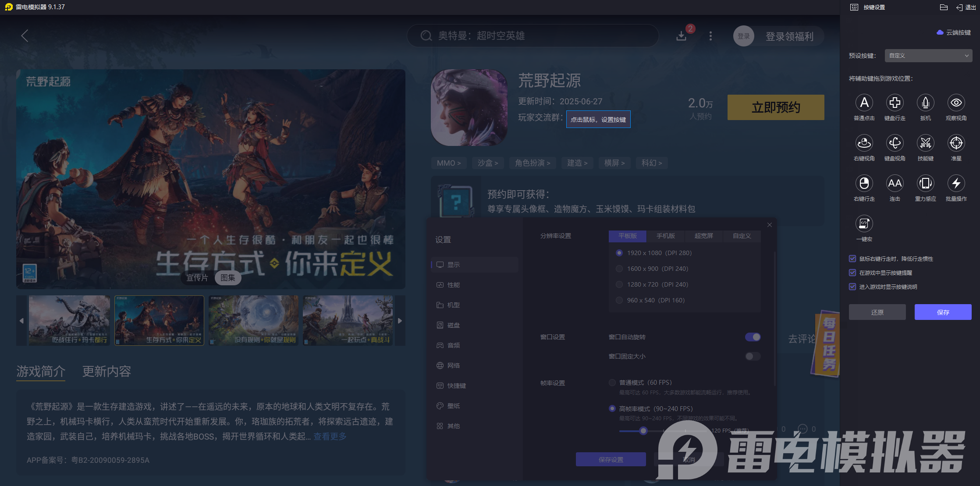
Task: Click the Ultraman search input field
Action: pyautogui.click(x=533, y=36)
